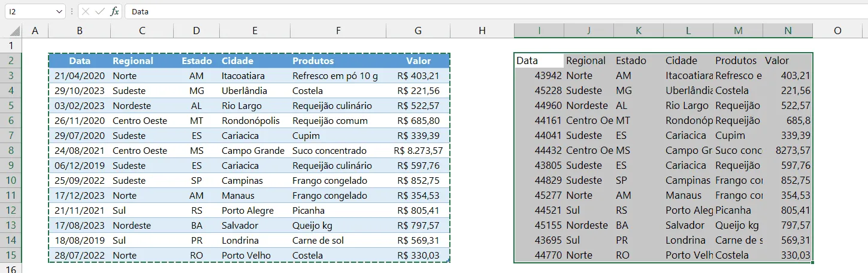Select column A header

tap(35, 31)
